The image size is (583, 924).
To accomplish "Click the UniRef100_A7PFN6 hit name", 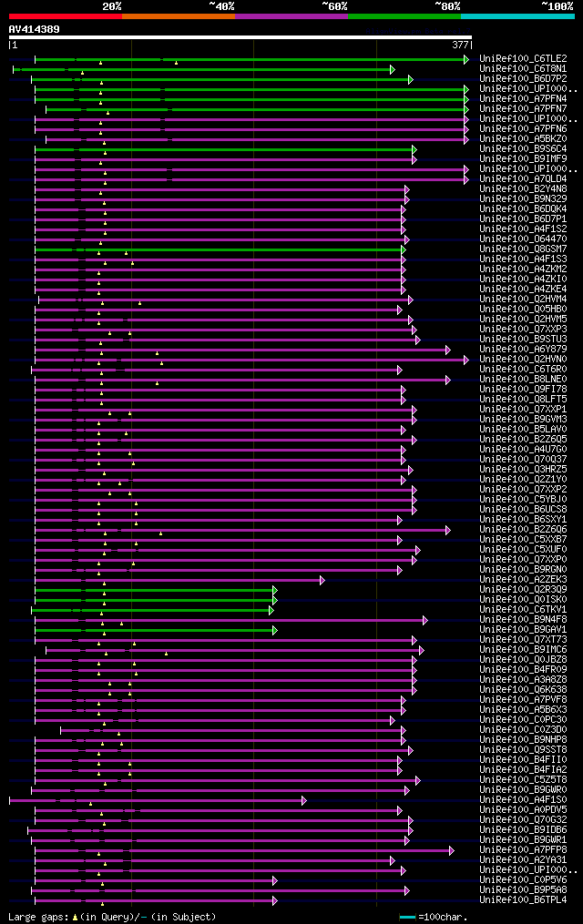I will [x=523, y=129].
